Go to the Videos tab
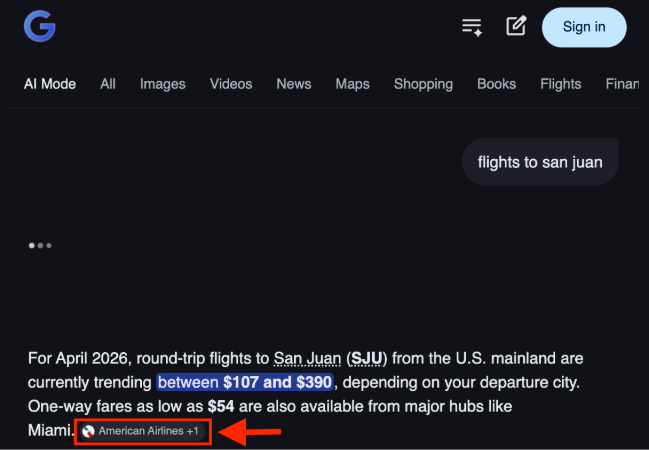649x450 pixels. 231,84
